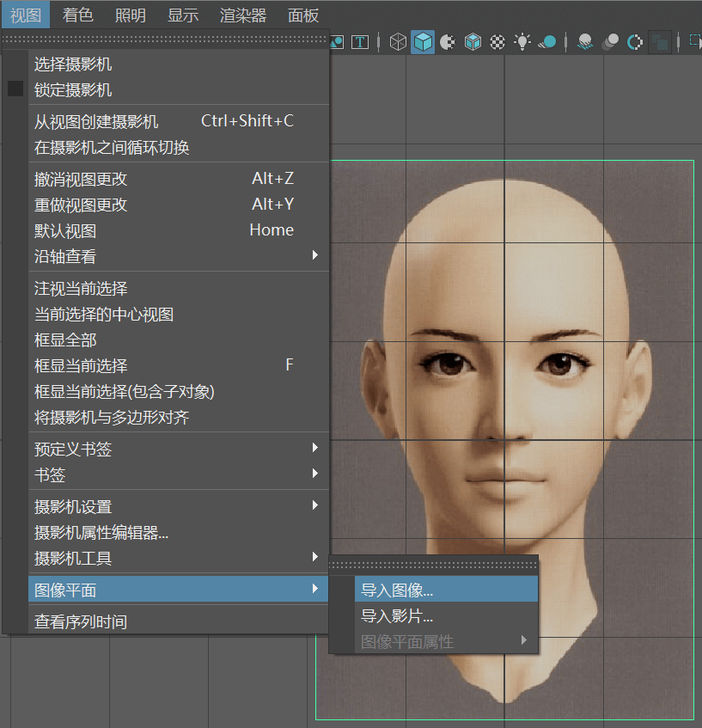Choose 从视图创建摄影机

pos(179,122)
